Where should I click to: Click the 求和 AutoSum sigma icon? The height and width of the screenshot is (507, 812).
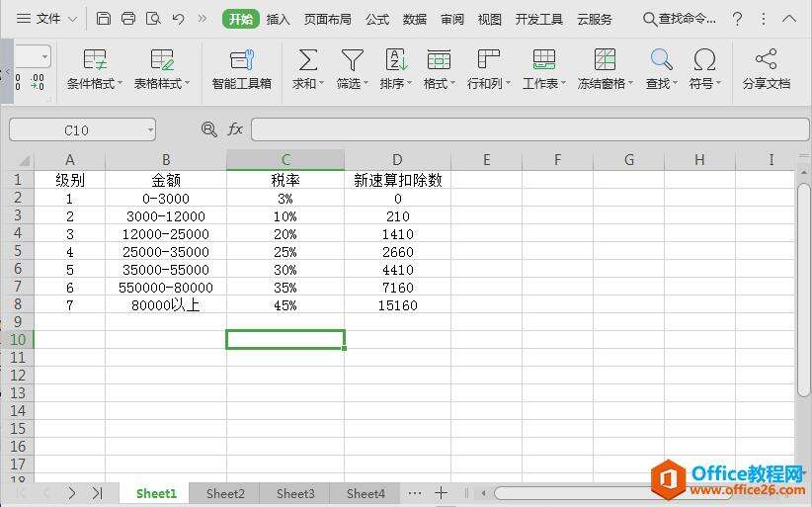308,60
